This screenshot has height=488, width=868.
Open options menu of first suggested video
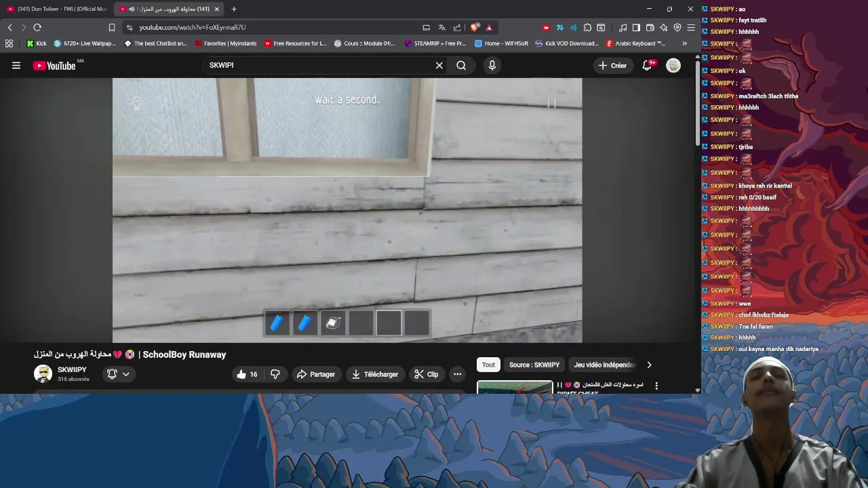[656, 386]
